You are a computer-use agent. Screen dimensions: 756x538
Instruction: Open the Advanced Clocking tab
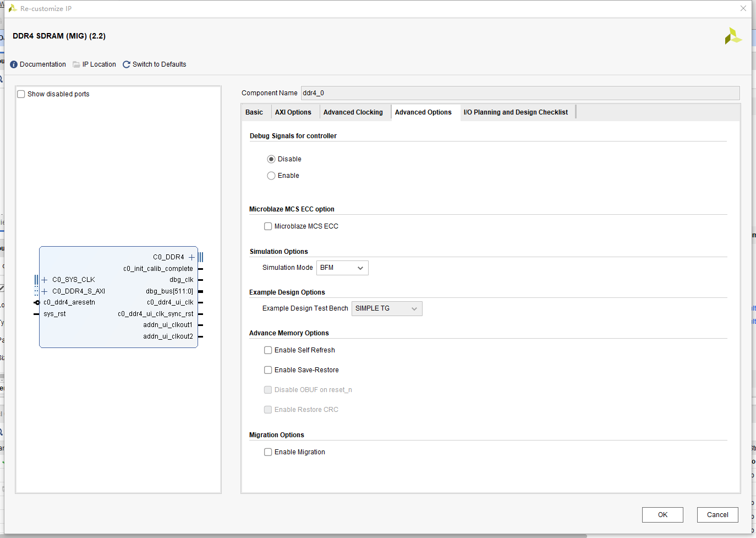click(353, 112)
